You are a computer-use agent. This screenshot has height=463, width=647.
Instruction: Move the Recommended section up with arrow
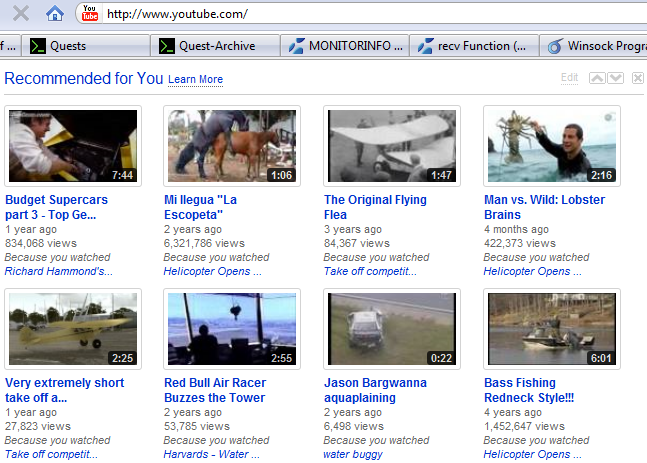click(597, 78)
